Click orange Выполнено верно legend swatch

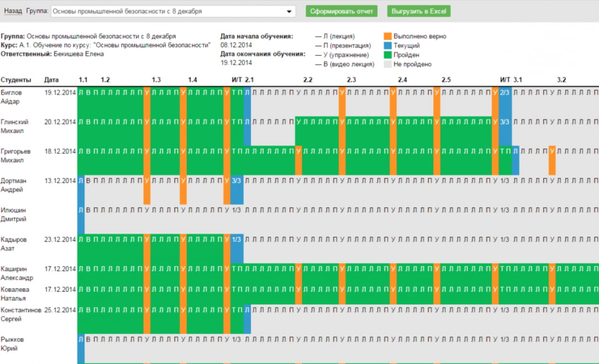388,37
